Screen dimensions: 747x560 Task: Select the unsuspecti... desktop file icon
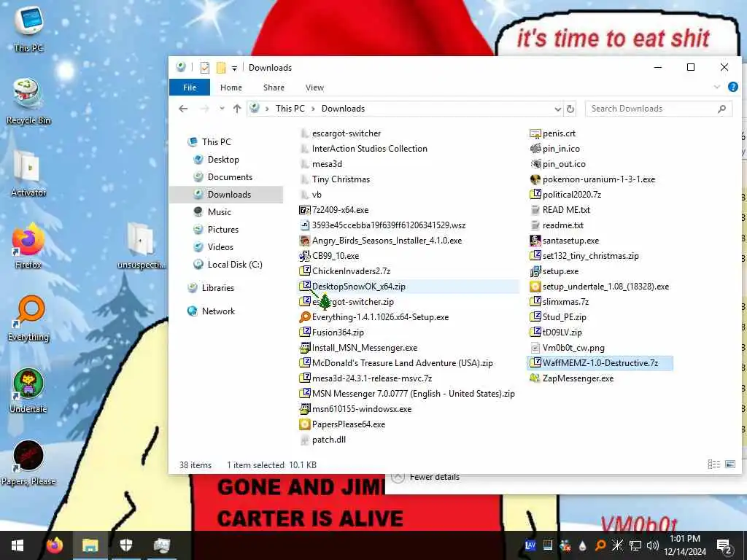141,246
